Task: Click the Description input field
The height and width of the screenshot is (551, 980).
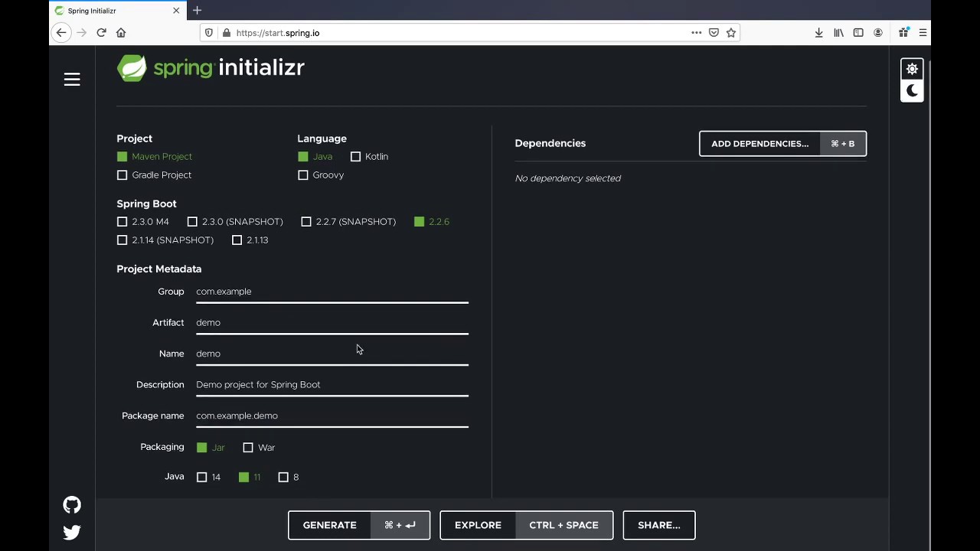Action: tap(332, 385)
